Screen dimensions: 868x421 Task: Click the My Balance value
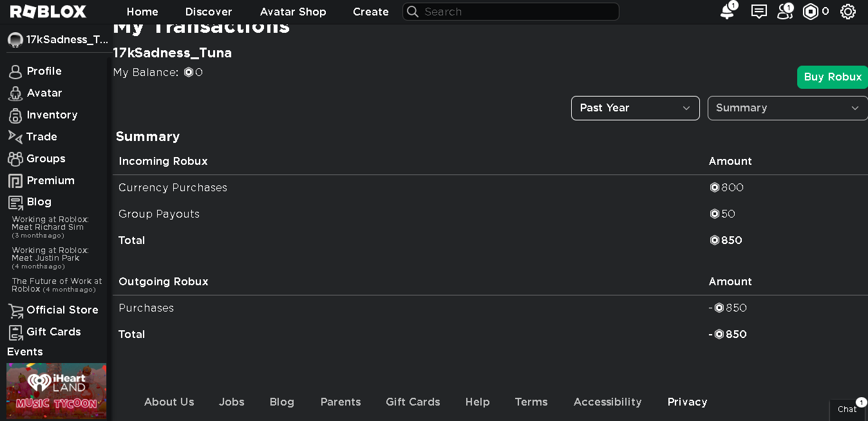pos(193,73)
